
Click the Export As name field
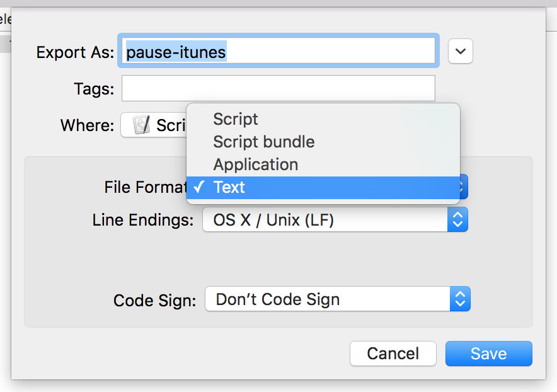278,51
